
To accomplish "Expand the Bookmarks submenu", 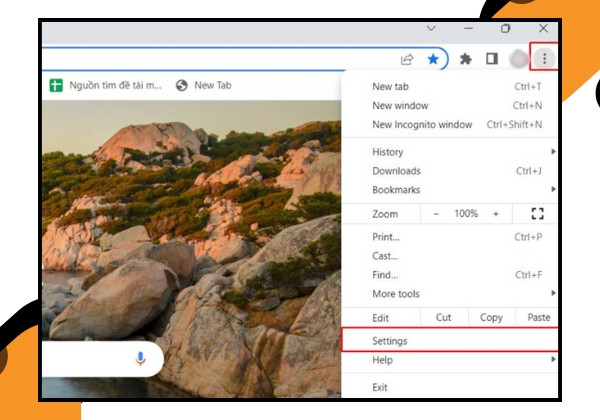I will point(450,190).
